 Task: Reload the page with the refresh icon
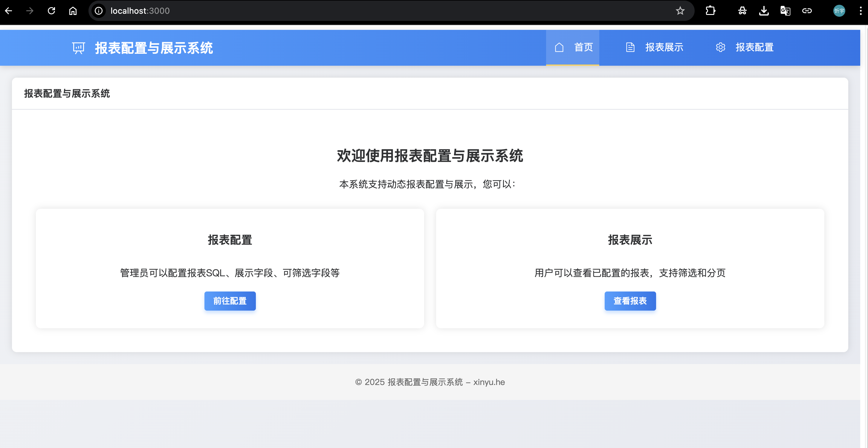(51, 11)
